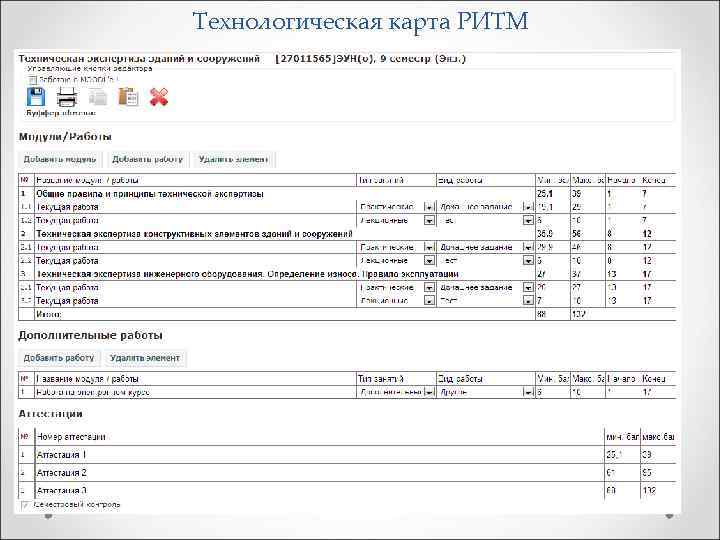Open Вид работы dropdown in row 1.1

coord(528,207)
